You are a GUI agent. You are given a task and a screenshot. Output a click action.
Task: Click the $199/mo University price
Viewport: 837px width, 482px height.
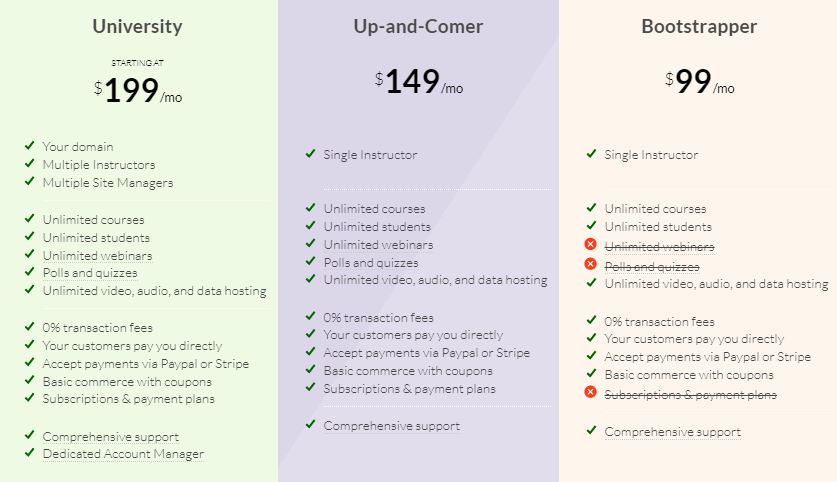pyautogui.click(x=138, y=89)
